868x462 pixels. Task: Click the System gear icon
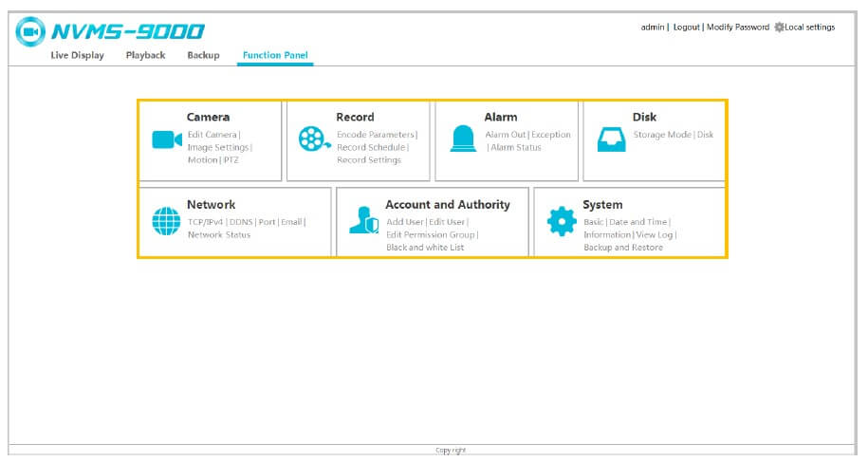point(562,221)
